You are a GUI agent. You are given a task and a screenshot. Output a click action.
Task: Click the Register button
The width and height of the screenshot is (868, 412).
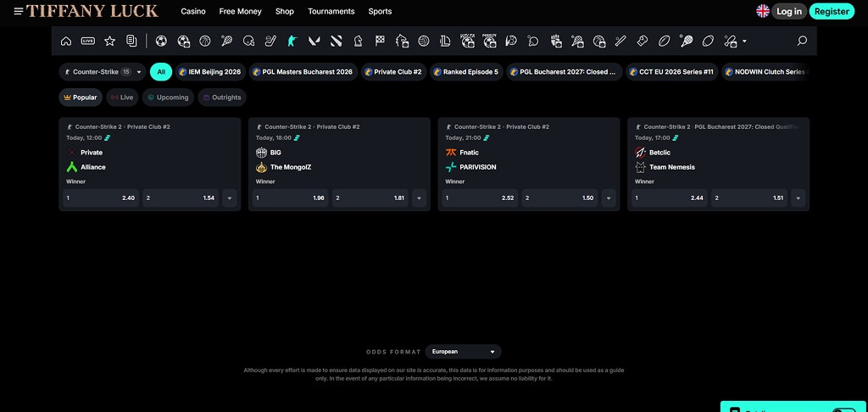pos(832,11)
